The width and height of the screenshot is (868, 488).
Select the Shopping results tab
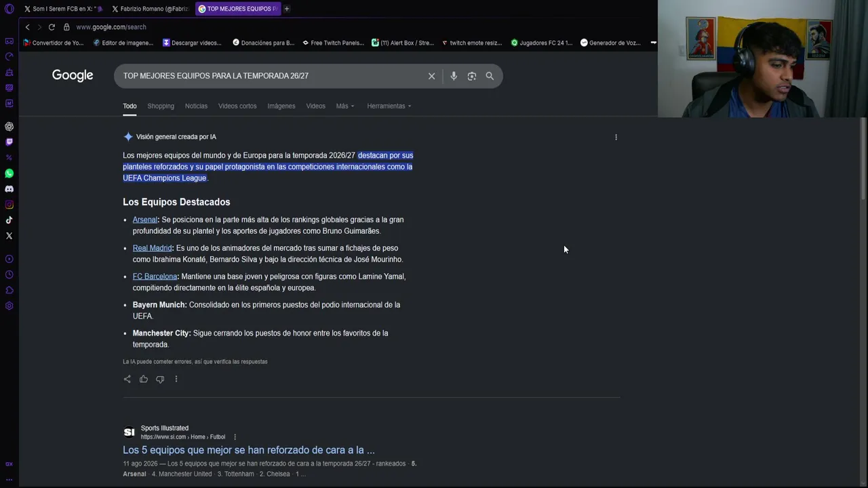coord(161,106)
